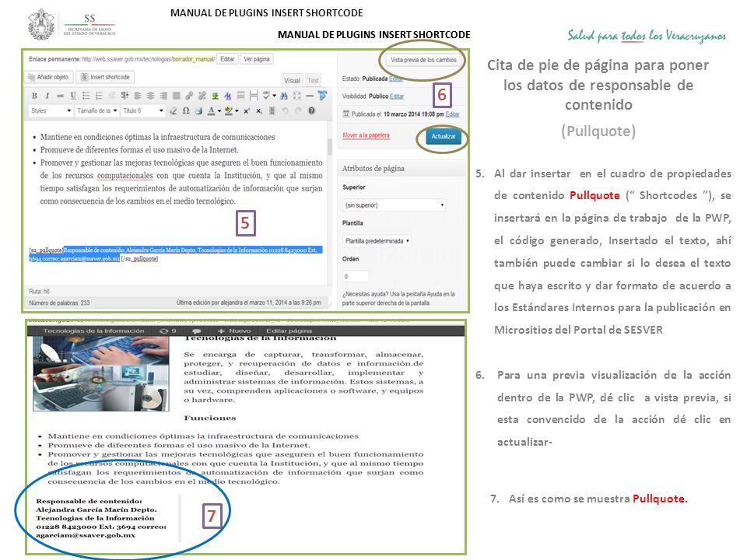The width and height of the screenshot is (747, 560).
Task: Expand the spellcheck language arrow
Action: click(x=274, y=96)
